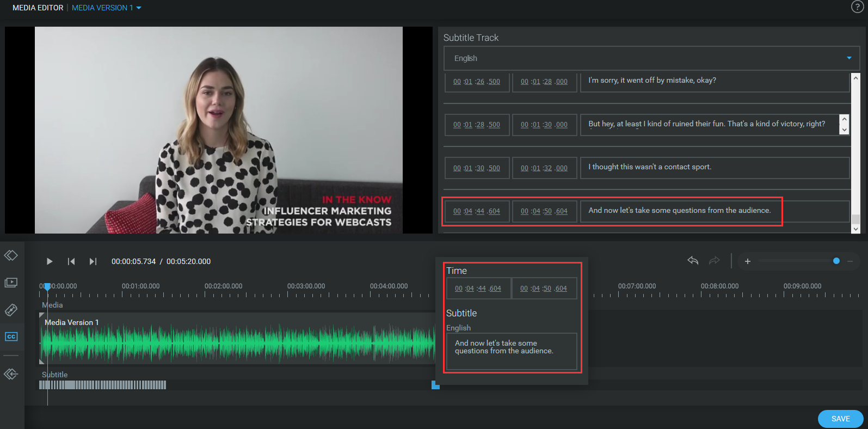Click the 00:03:00.000 timeline ruler mark
The width and height of the screenshot is (868, 429).
tap(306, 286)
